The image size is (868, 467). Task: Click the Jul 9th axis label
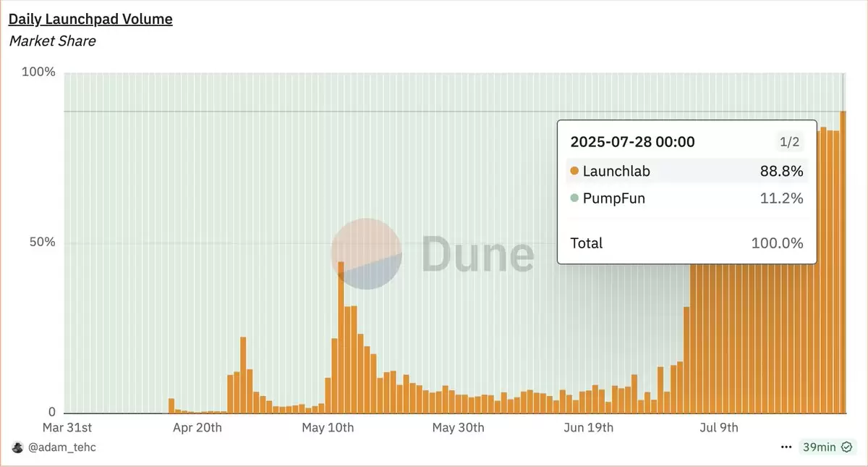click(719, 428)
